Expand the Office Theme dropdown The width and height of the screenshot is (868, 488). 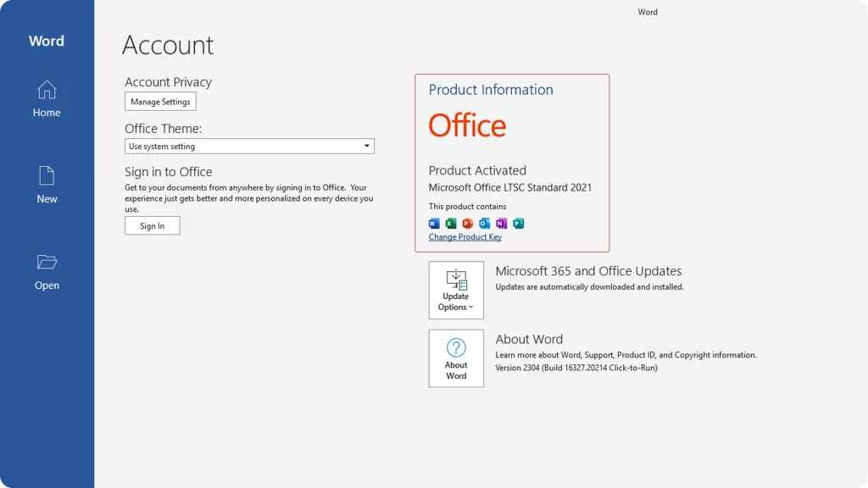(249, 146)
